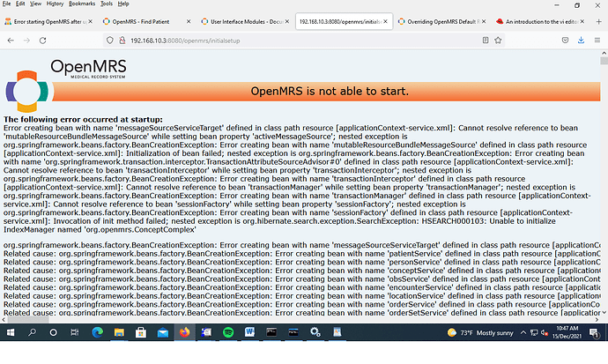608x364 pixels.
Task: Open the weather widget '73°F Mostly sunny'
Action: [479, 332]
